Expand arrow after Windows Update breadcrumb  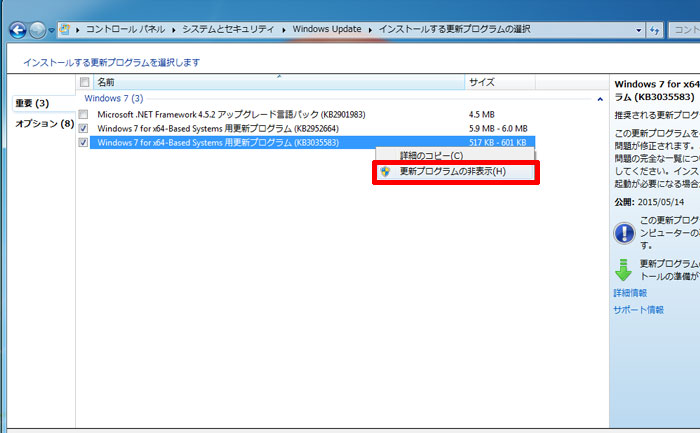370,30
